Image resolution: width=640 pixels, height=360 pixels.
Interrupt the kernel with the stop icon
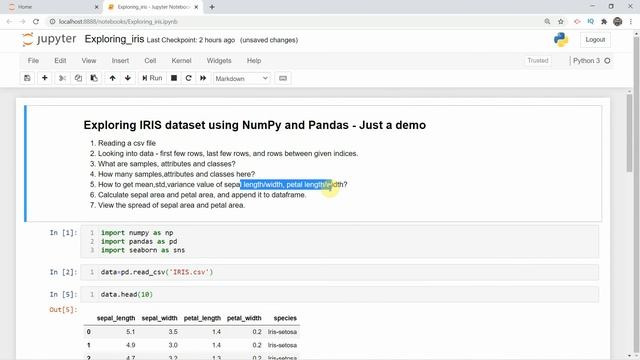[174, 78]
